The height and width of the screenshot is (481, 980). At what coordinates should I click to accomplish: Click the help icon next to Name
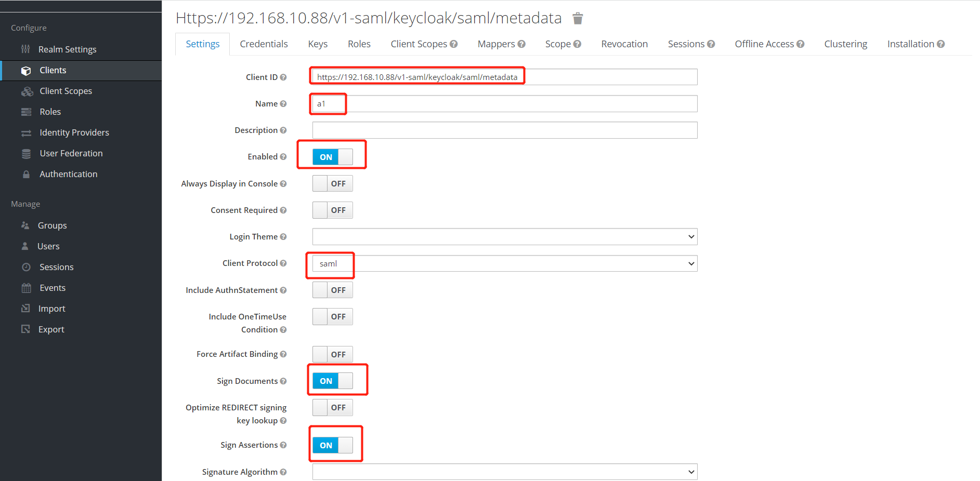pos(283,104)
